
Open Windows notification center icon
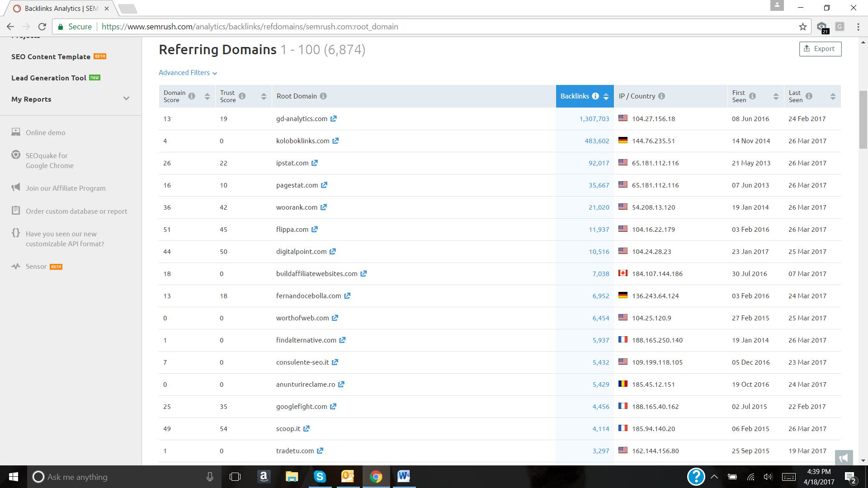850,477
